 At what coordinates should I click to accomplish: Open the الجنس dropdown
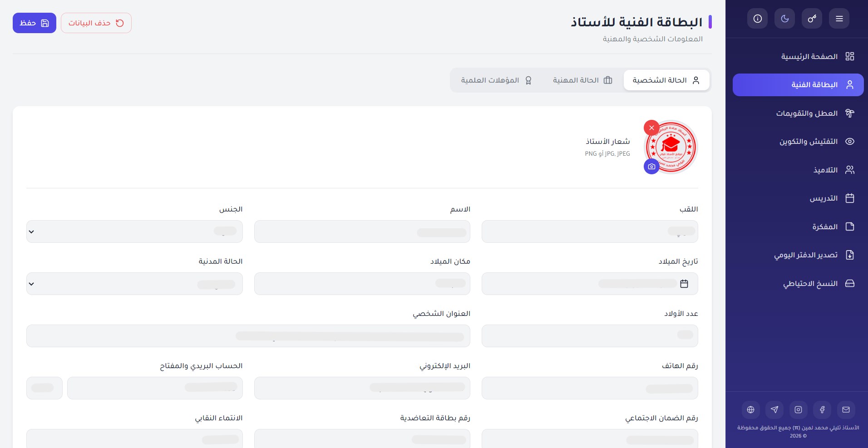click(x=134, y=231)
